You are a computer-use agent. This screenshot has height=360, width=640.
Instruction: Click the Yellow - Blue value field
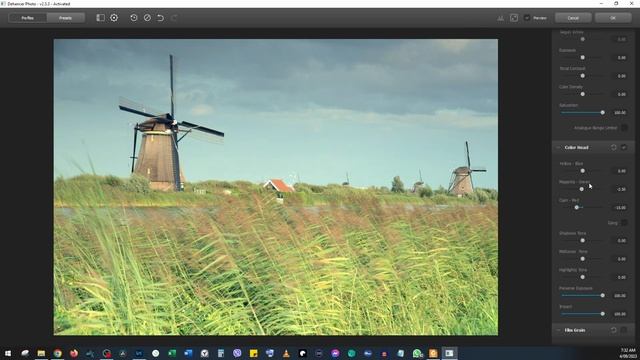[x=620, y=171]
